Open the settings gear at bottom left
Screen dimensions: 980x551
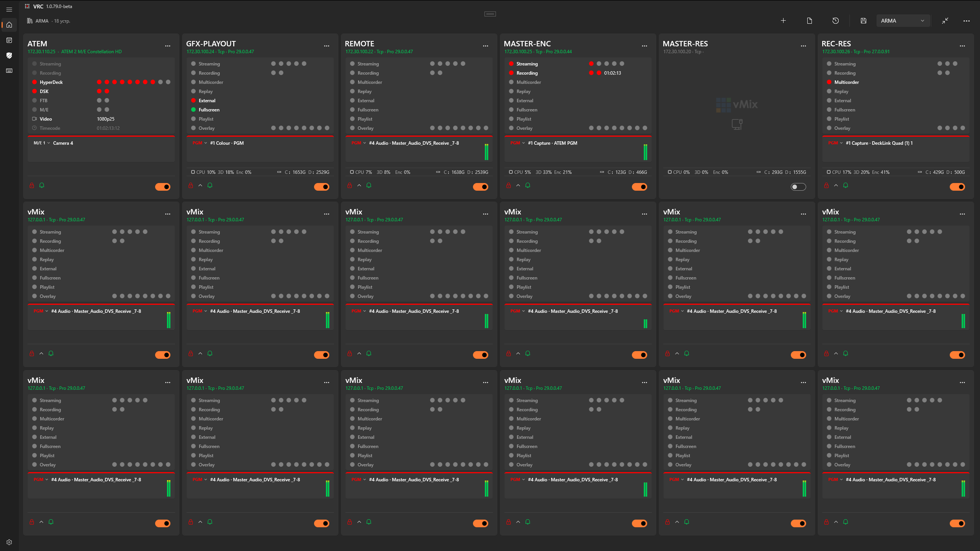9,542
